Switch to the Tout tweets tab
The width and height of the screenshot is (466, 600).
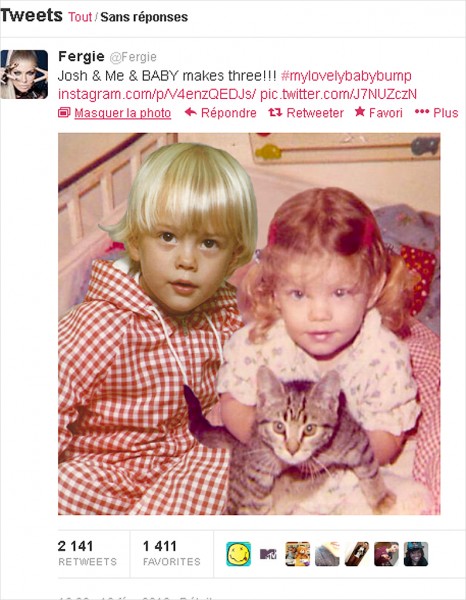coord(80,17)
